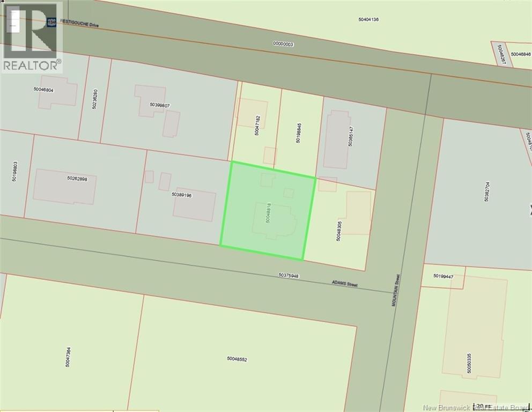
Task: Click the Route 134 highway shield
Action: [x=51, y=22]
